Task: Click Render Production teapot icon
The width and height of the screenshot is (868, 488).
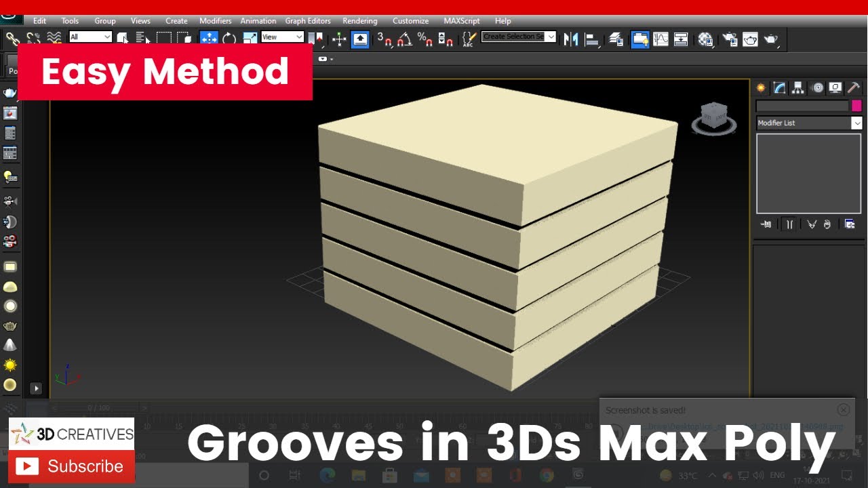Action: (x=771, y=39)
